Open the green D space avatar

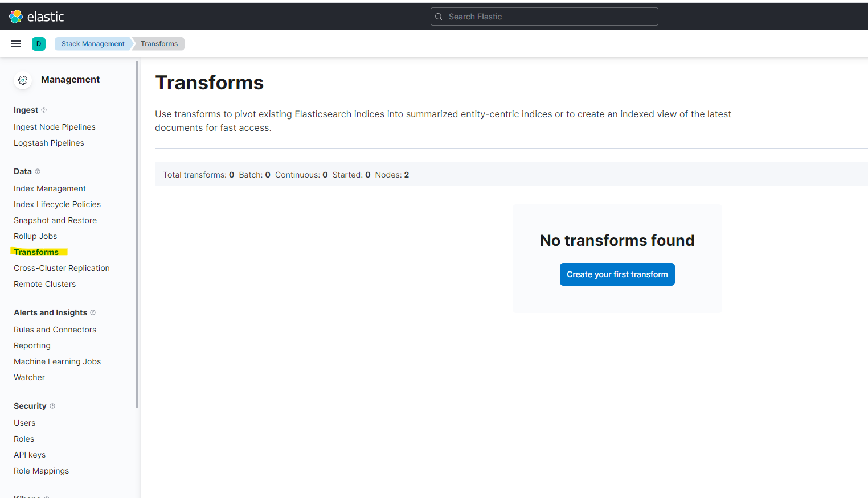tap(39, 44)
